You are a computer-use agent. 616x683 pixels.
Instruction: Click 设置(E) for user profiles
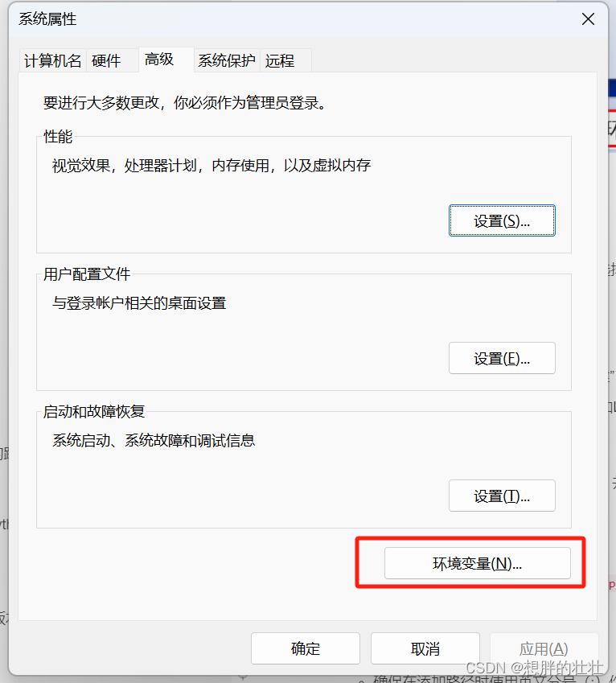pos(502,358)
